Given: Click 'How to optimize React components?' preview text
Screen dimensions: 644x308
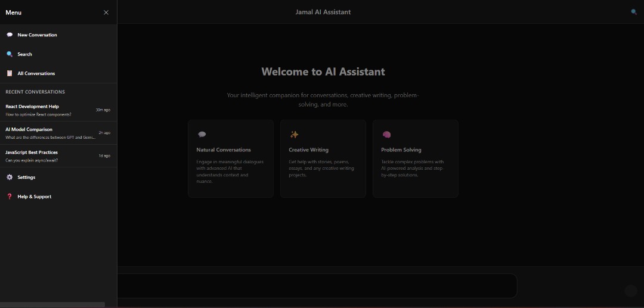Looking at the screenshot, I should (38, 114).
